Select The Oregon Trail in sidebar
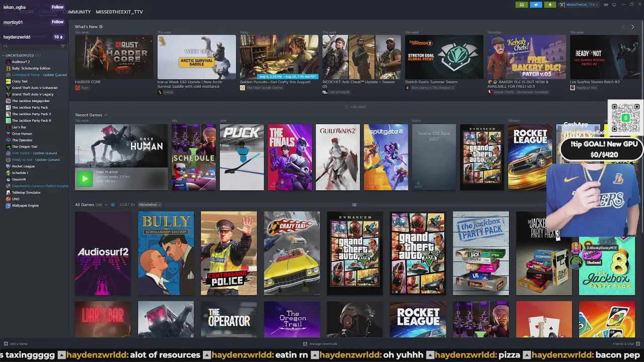Viewport: 644px width, 362px height. click(x=25, y=147)
